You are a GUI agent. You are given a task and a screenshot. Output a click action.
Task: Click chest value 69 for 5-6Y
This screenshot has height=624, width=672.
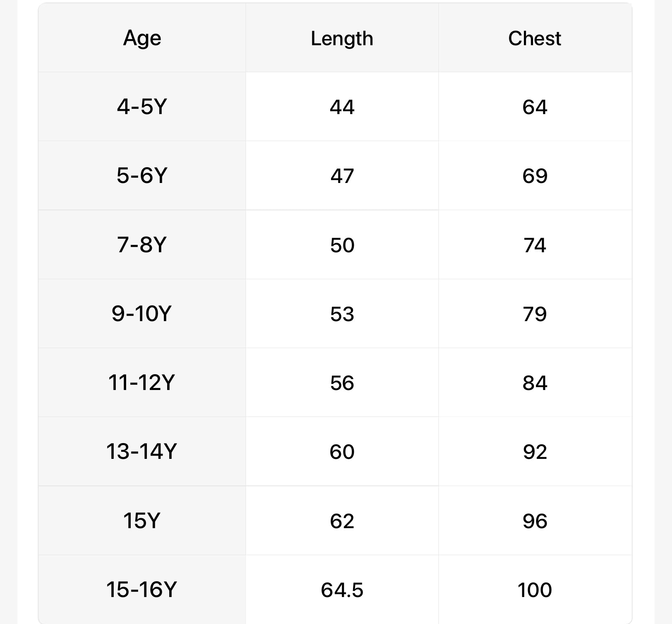coord(535,176)
